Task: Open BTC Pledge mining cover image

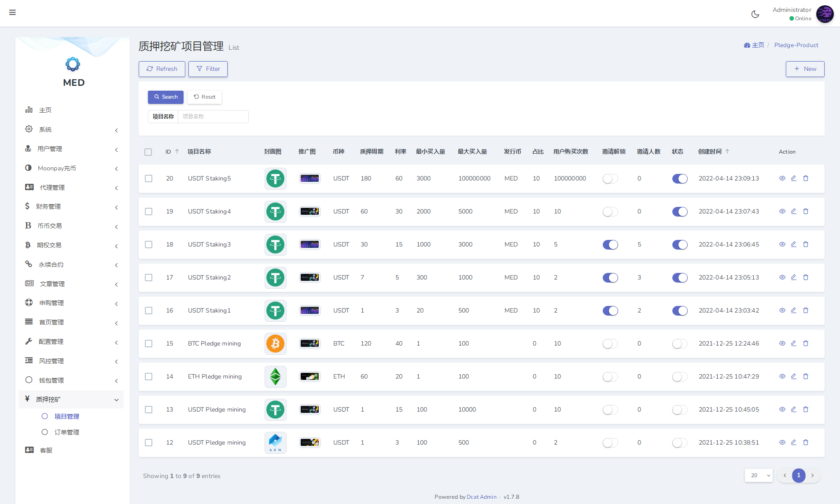Action: pyautogui.click(x=275, y=343)
